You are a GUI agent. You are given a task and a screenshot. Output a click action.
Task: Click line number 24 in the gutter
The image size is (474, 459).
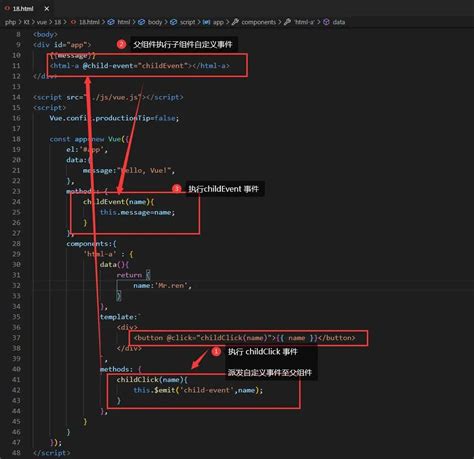16,202
